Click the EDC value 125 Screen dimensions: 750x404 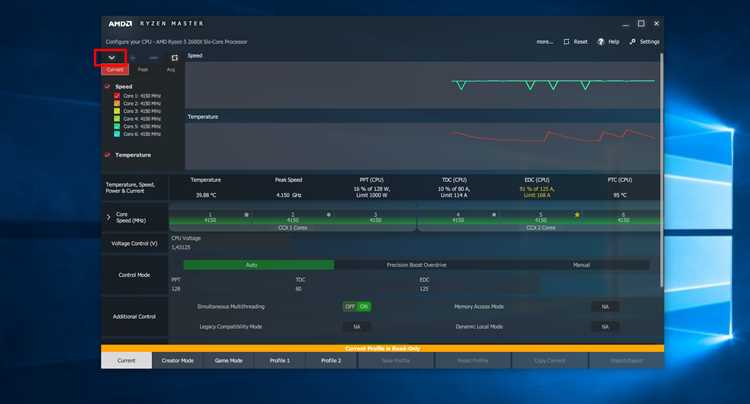pyautogui.click(x=424, y=289)
